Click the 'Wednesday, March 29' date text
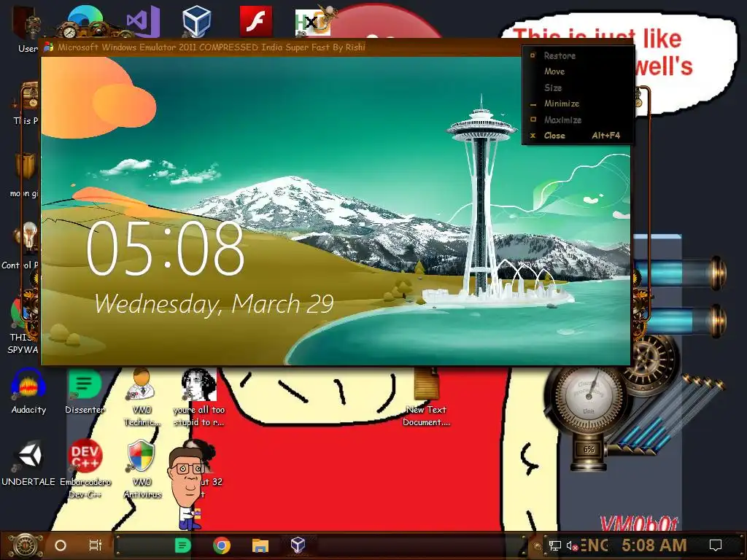 click(x=214, y=304)
